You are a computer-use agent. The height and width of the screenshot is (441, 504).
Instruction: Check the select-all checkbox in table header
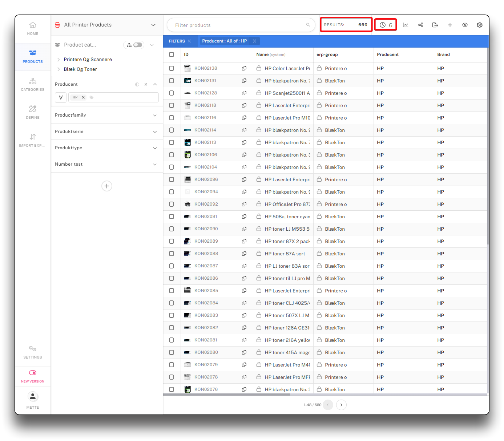coord(172,54)
